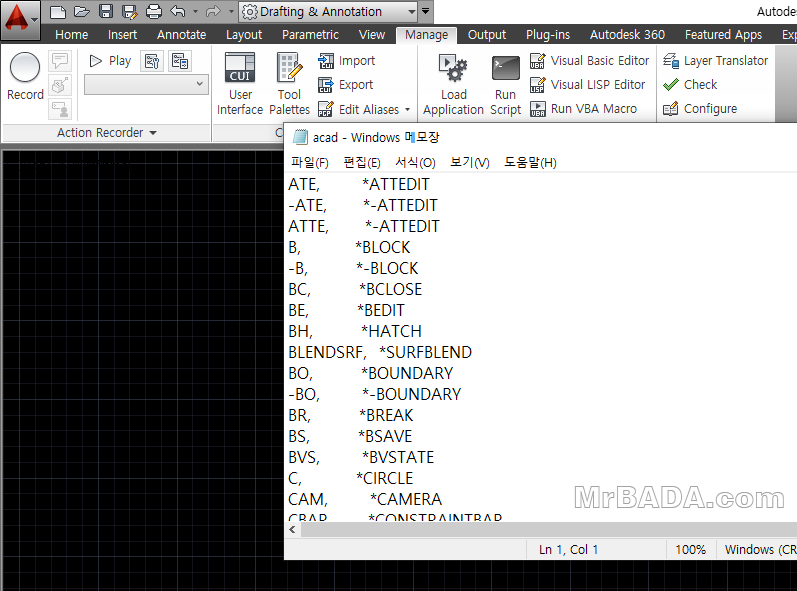Click the *BLOCK alias line in Notepad
The width and height of the screenshot is (797, 591).
[x=349, y=247]
